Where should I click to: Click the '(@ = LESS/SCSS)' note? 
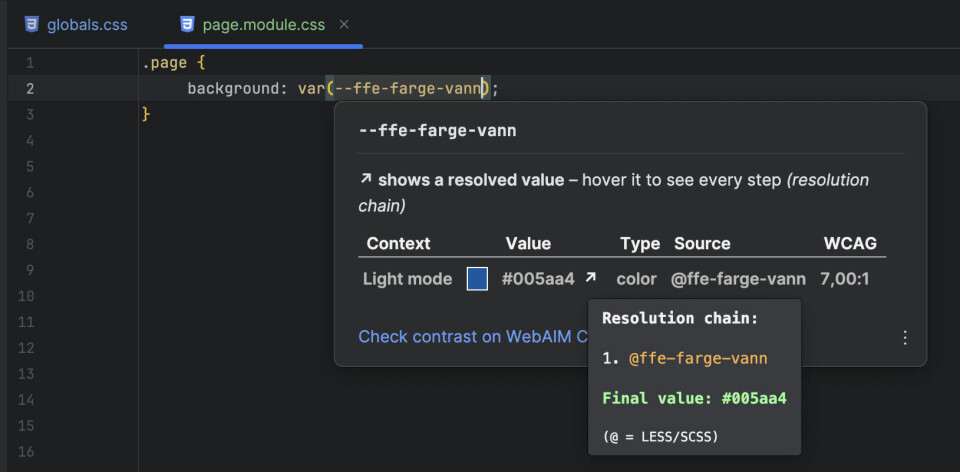tap(660, 437)
